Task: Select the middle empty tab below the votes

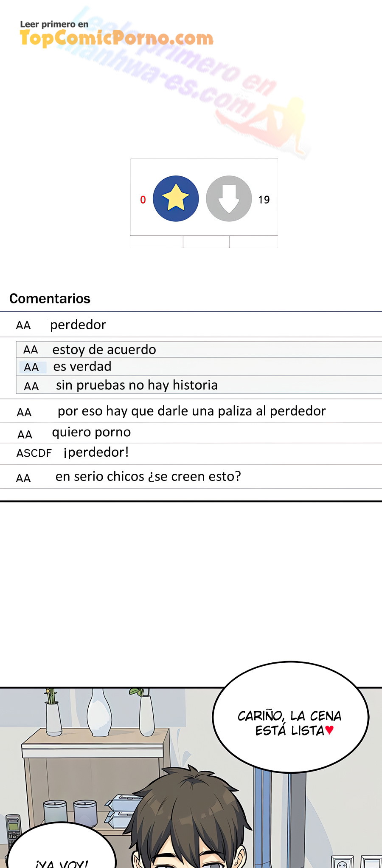Action: coord(206,242)
